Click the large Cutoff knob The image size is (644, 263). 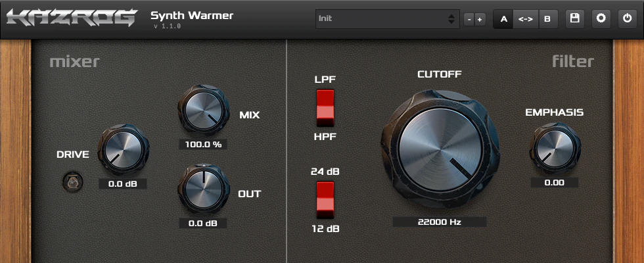click(440, 149)
